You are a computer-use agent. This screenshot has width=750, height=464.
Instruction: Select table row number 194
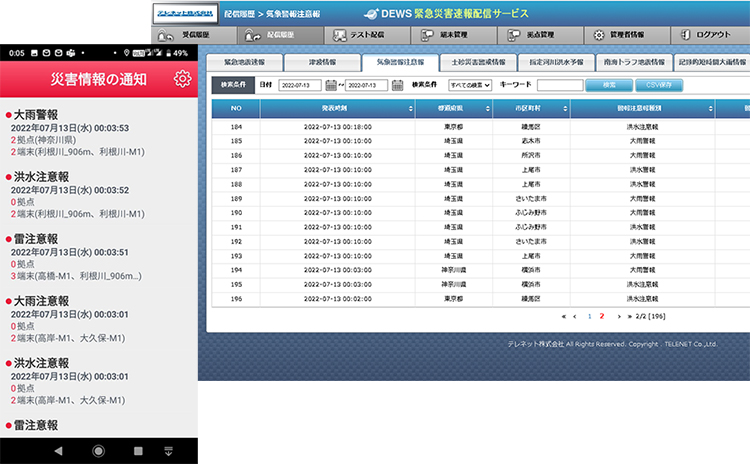481,270
